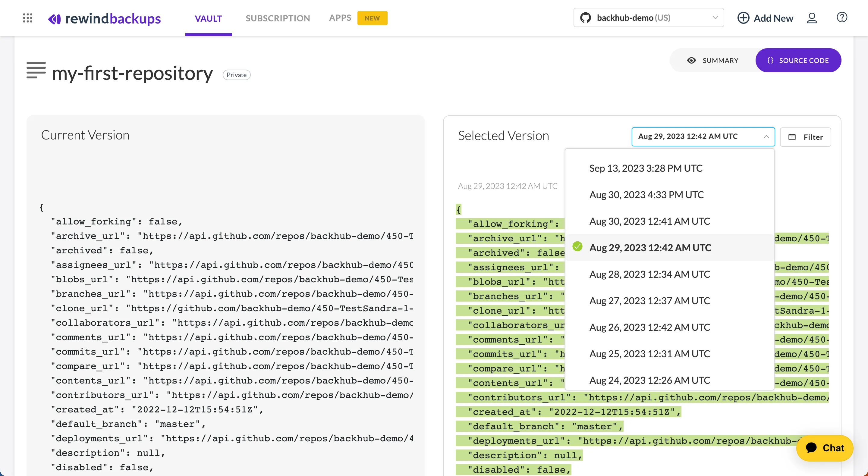868x476 pixels.
Task: Select version Aug 25, 2023 12:31 AM UTC
Action: tap(669, 354)
